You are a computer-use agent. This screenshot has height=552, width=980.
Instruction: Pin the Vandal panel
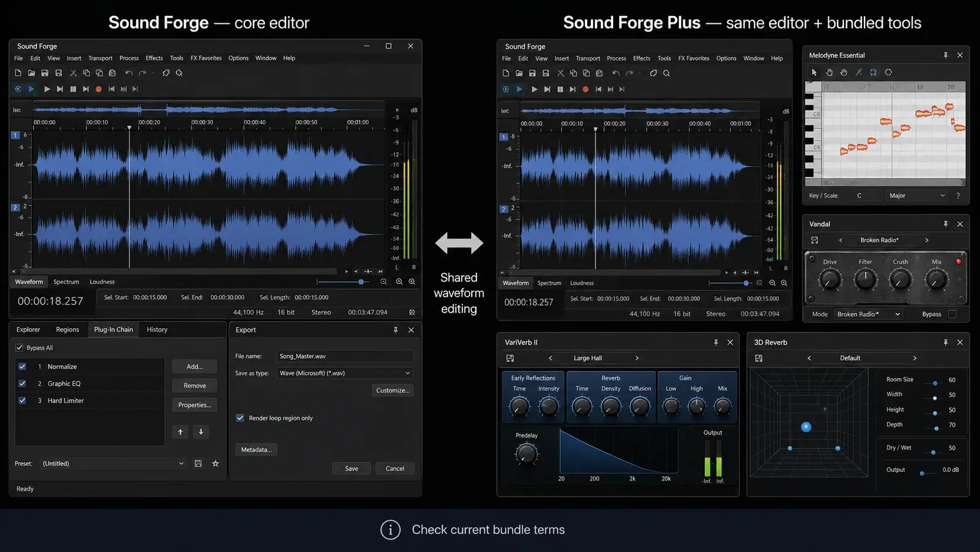pos(945,224)
